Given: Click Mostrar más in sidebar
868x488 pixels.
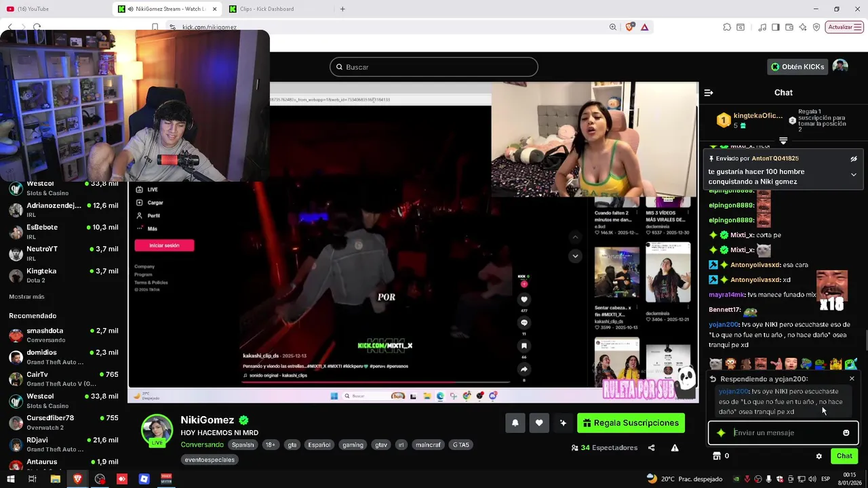Looking at the screenshot, I should [x=26, y=296].
